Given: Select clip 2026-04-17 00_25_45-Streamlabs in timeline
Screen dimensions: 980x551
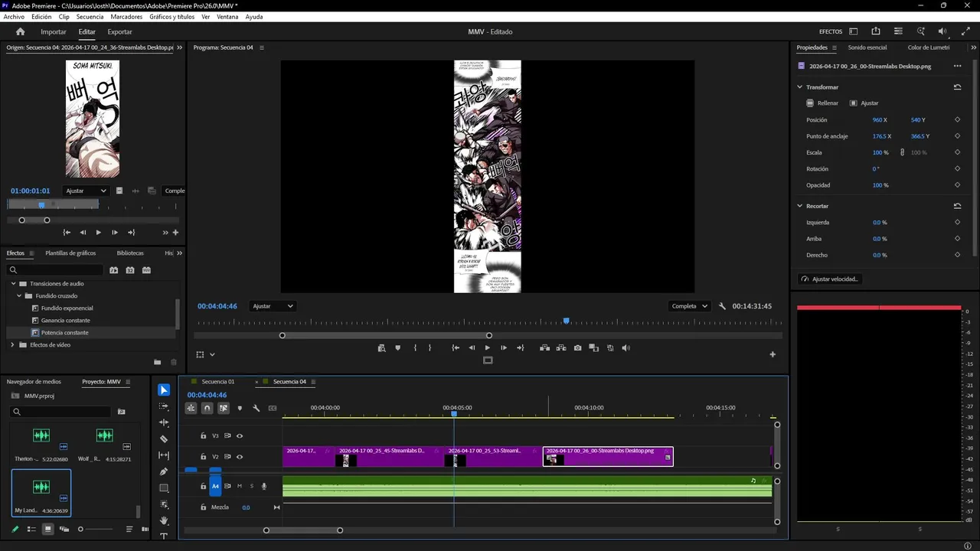Looking at the screenshot, I should 390,457.
